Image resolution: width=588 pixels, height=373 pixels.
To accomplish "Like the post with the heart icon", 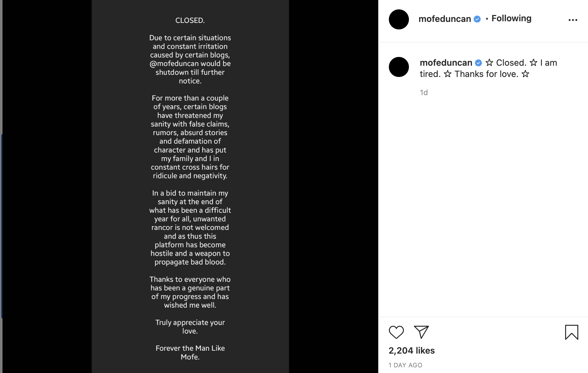I will coord(396,332).
